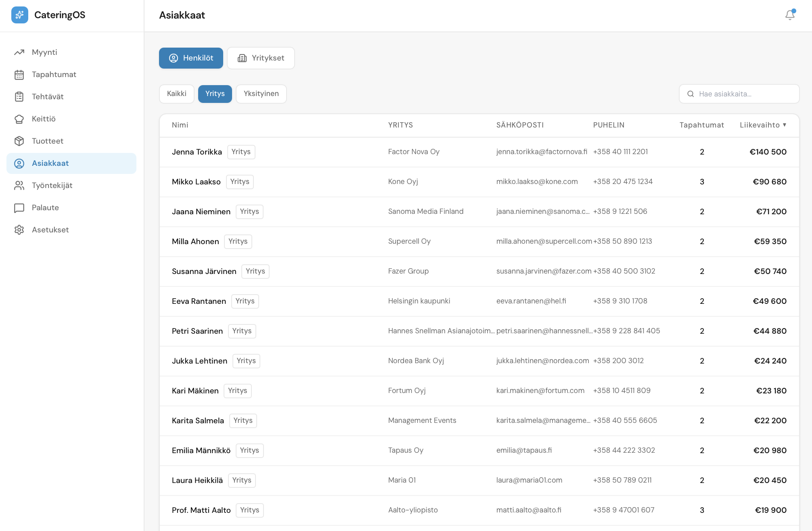812x531 pixels.
Task: Enable the Yksityinen filter chip
Action: tap(261, 94)
